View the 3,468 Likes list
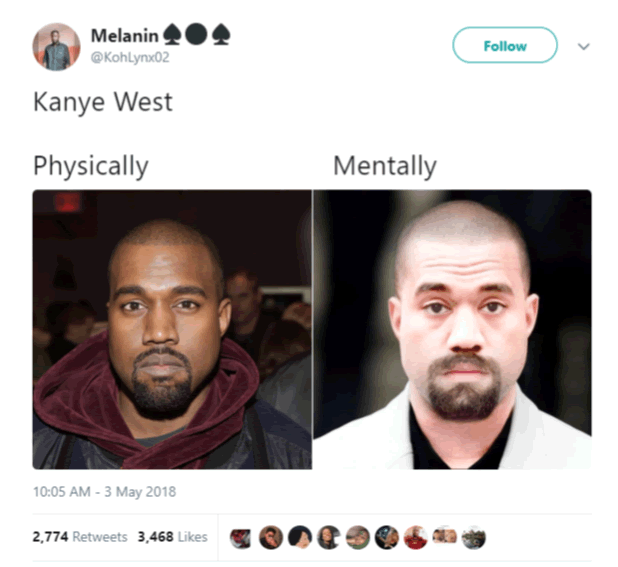 pos(172,537)
